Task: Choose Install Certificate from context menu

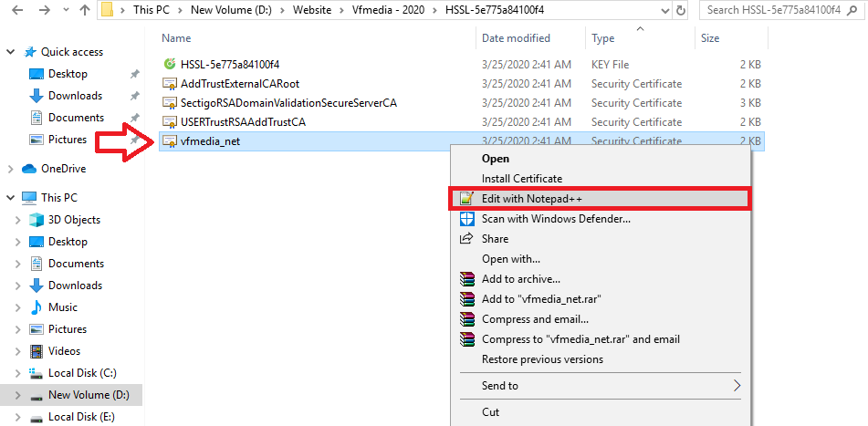Action: coord(522,179)
